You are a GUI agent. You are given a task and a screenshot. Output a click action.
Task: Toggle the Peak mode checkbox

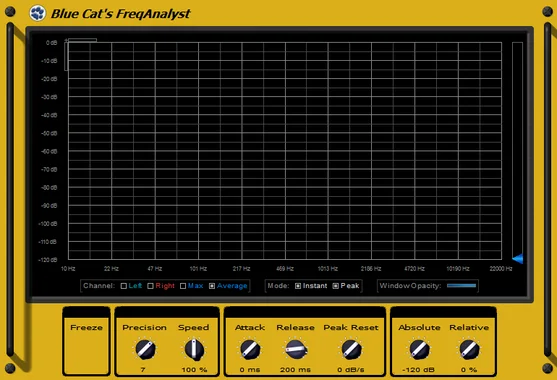pyautogui.click(x=336, y=286)
